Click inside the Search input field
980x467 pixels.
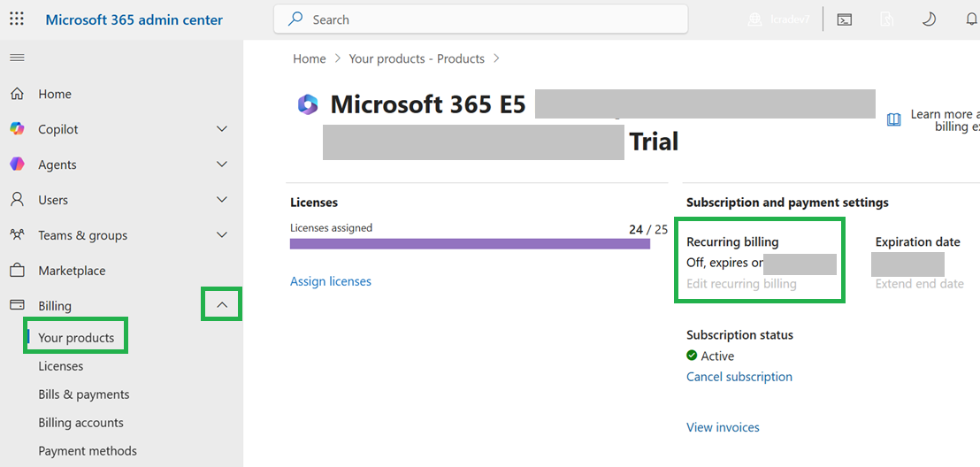480,19
